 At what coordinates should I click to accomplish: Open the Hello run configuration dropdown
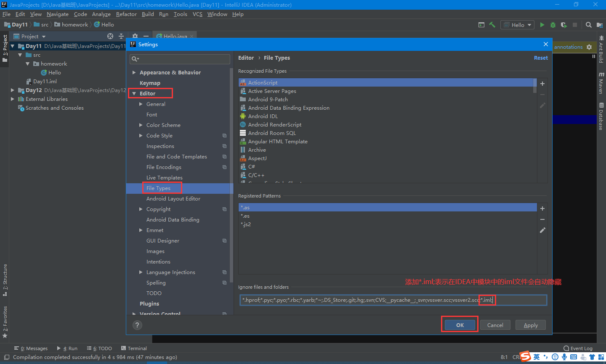(517, 25)
